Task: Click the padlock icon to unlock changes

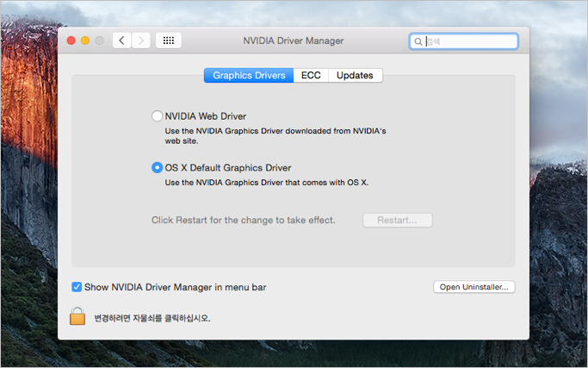Action: (x=77, y=315)
